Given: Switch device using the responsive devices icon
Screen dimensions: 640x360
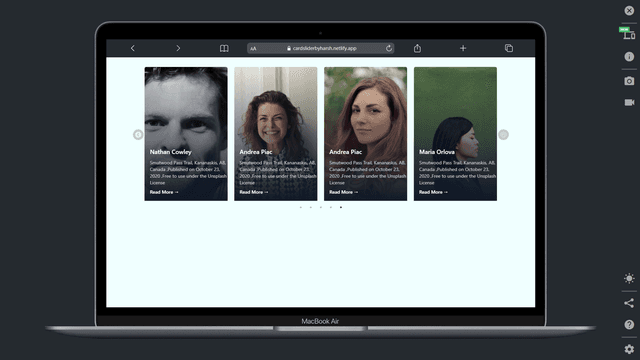Looking at the screenshot, I should pos(629,34).
